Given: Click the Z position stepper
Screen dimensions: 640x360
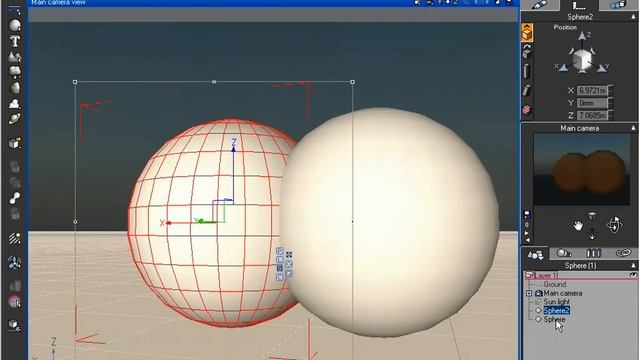Looking at the screenshot, I should [x=611, y=116].
